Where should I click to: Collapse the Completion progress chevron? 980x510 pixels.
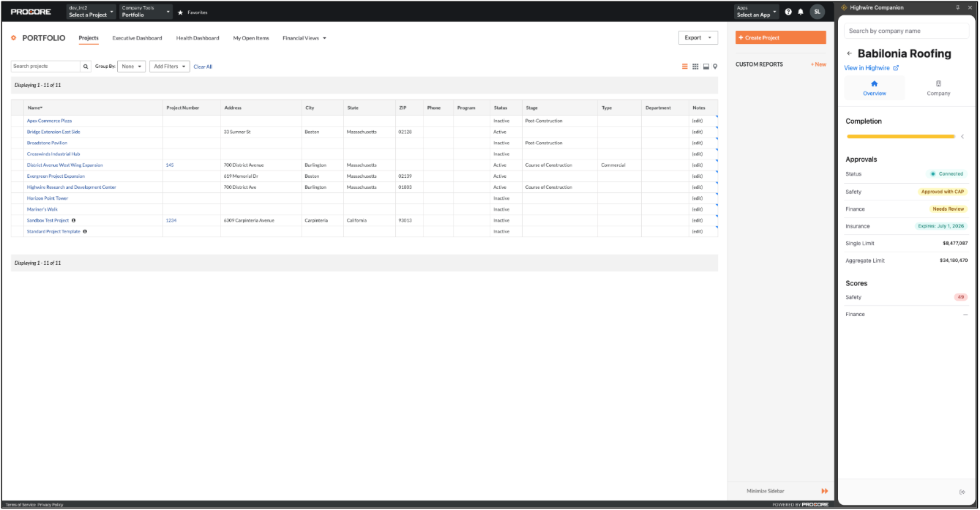point(962,137)
